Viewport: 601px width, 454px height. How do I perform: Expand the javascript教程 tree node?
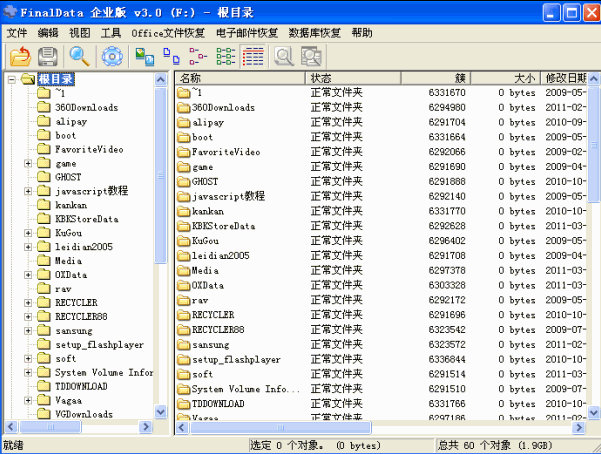point(28,191)
